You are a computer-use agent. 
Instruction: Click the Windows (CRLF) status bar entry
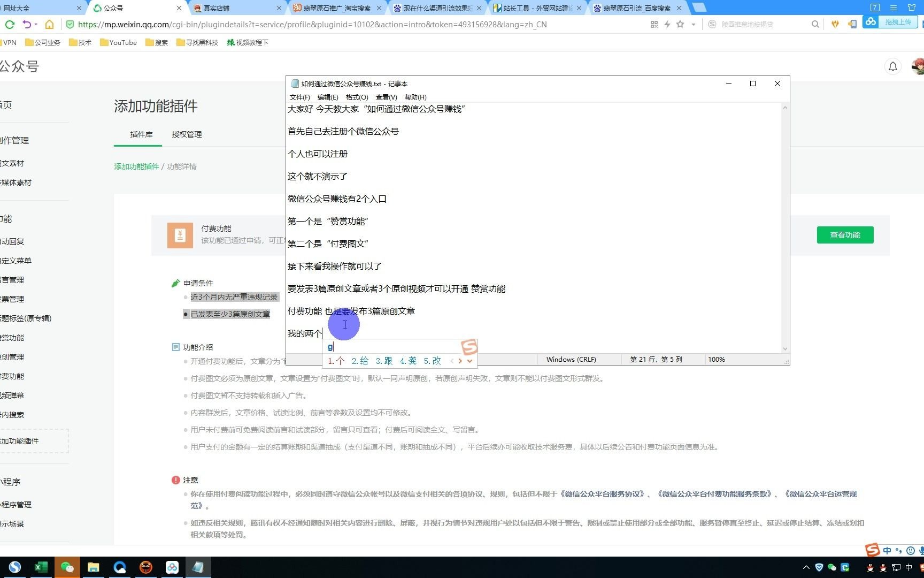point(571,360)
